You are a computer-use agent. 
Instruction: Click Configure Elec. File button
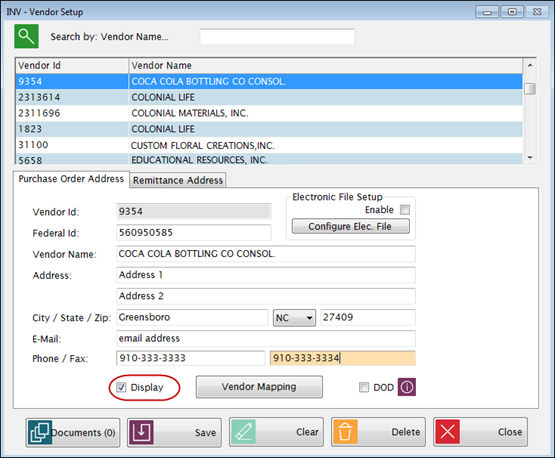(x=350, y=226)
